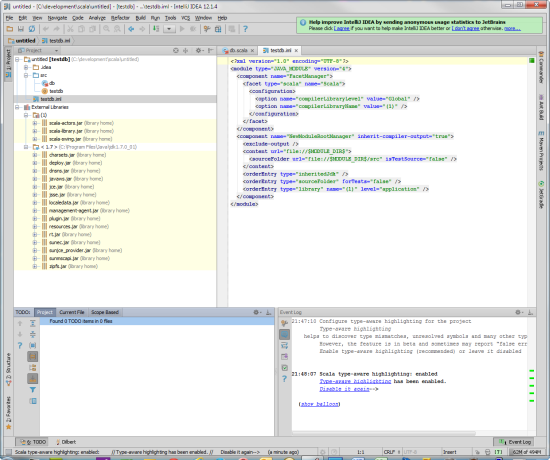Viewport: 550px width, 460px height.
Task: Click the Open folder toolbar icon
Action: tap(9, 29)
